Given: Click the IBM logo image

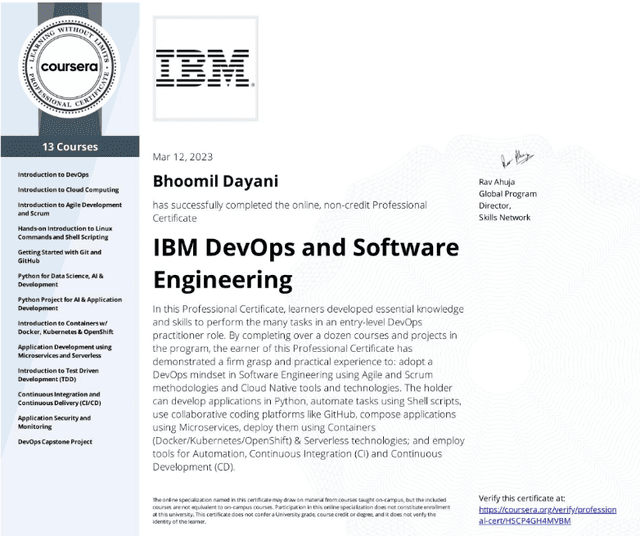Looking at the screenshot, I should [205, 69].
